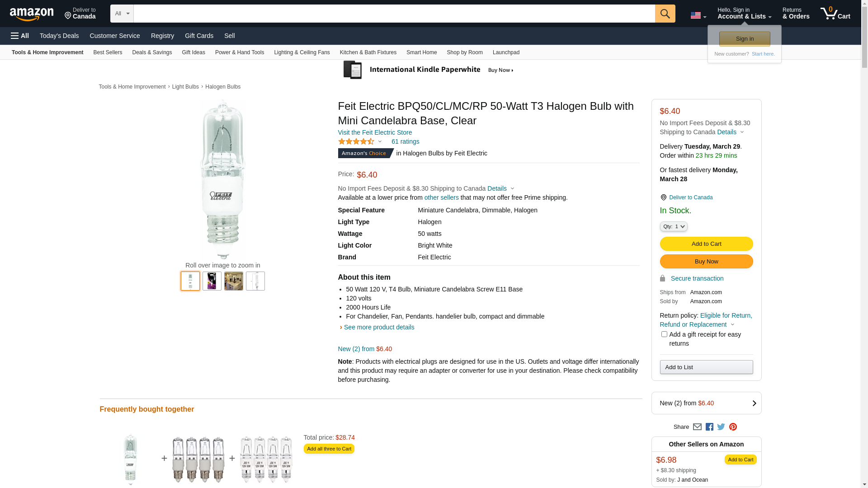
Task: Open the All hamburger menu
Action: click(20, 36)
